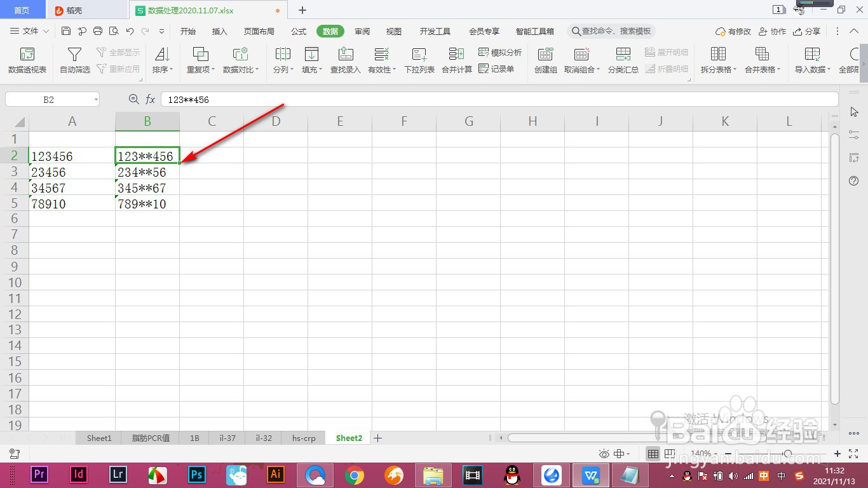Click the 协作 collaborate button
Screen dimensions: 868x488
(x=772, y=31)
